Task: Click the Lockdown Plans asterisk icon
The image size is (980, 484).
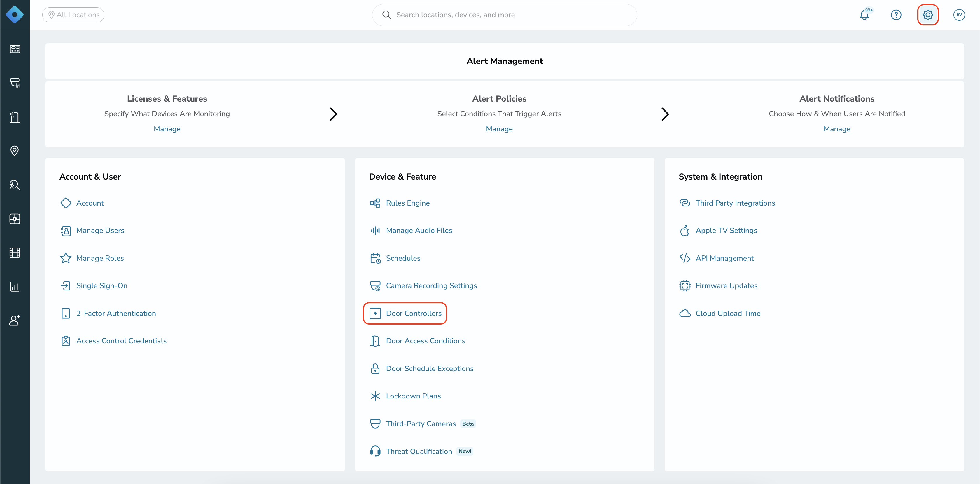Action: coord(375,396)
